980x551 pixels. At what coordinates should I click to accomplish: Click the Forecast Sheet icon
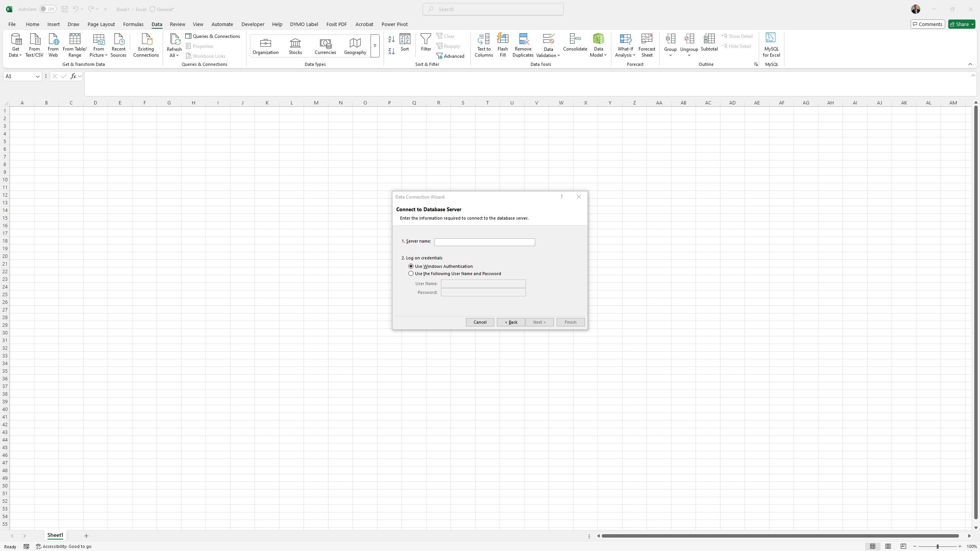[647, 45]
